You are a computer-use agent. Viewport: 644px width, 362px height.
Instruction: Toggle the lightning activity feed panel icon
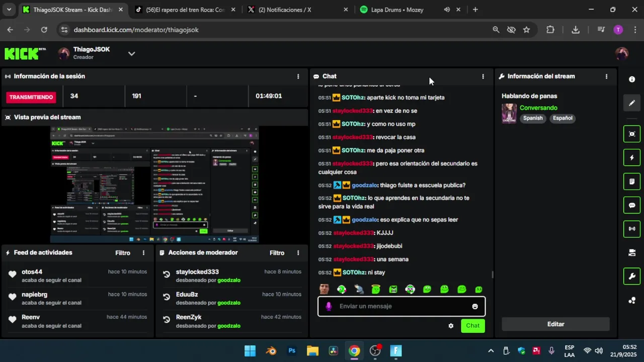tap(632, 157)
